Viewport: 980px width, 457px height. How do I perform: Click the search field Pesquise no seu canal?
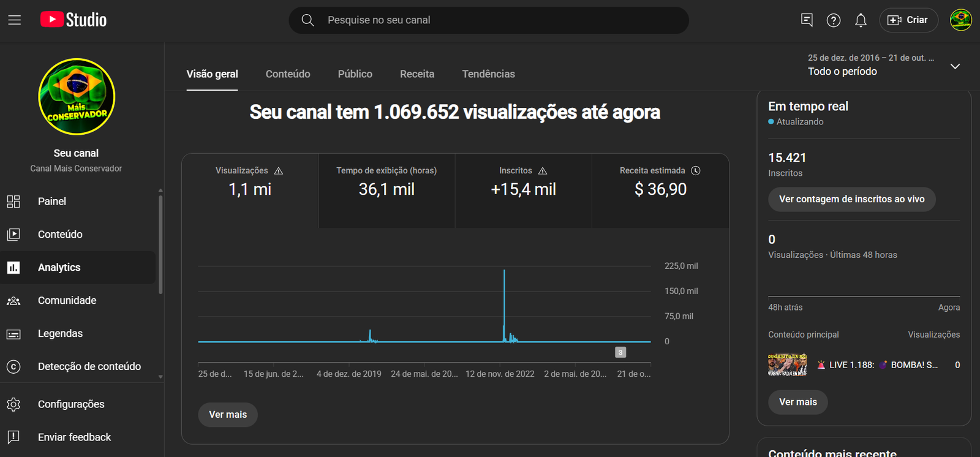click(x=489, y=20)
